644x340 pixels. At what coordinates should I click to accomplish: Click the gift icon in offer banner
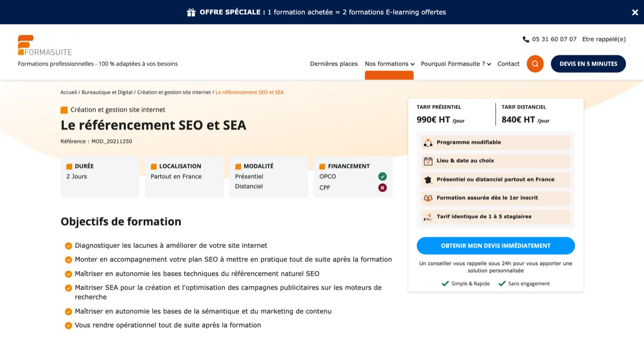(191, 12)
